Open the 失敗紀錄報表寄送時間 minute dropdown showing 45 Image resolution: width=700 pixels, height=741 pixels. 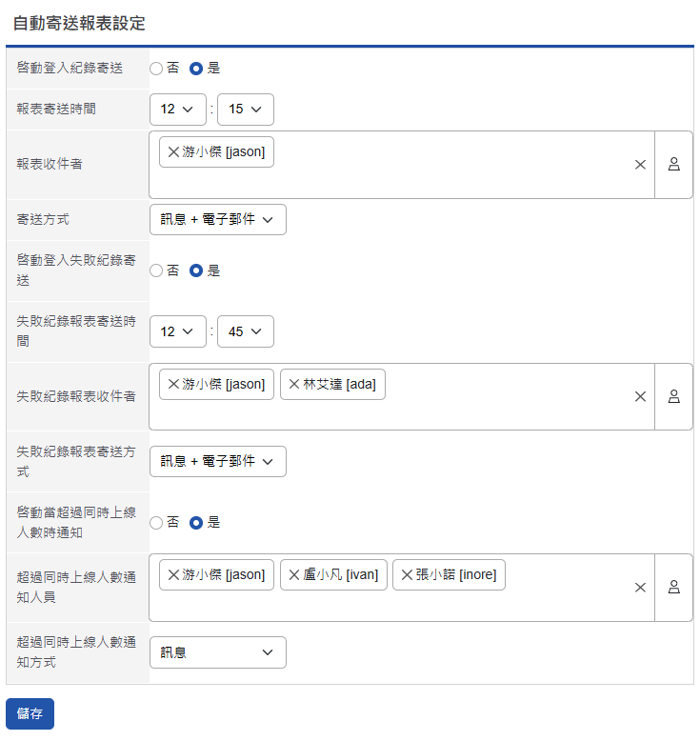[x=246, y=331]
